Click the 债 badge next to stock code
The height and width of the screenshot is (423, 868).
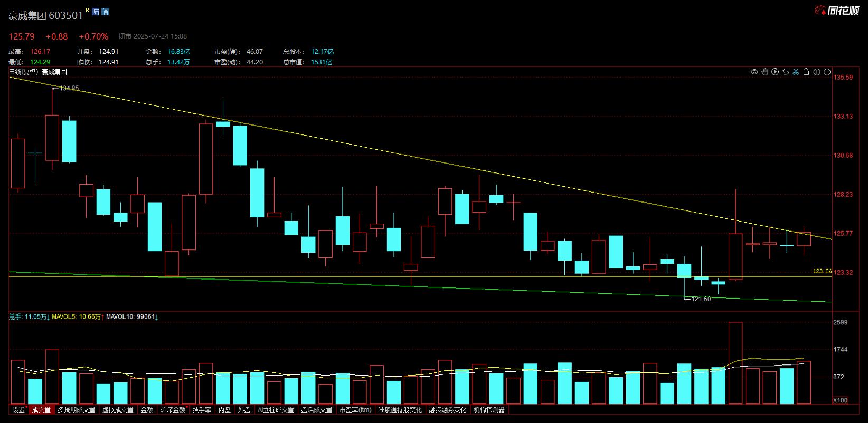(x=105, y=12)
